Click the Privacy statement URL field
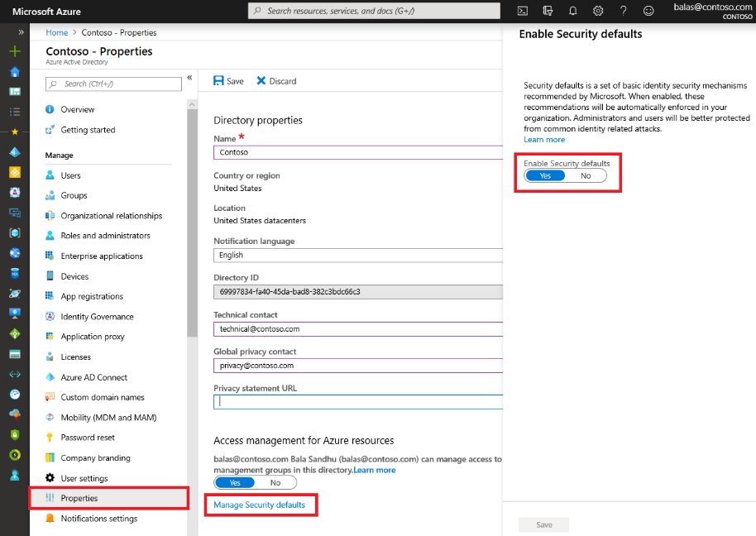 (358, 402)
